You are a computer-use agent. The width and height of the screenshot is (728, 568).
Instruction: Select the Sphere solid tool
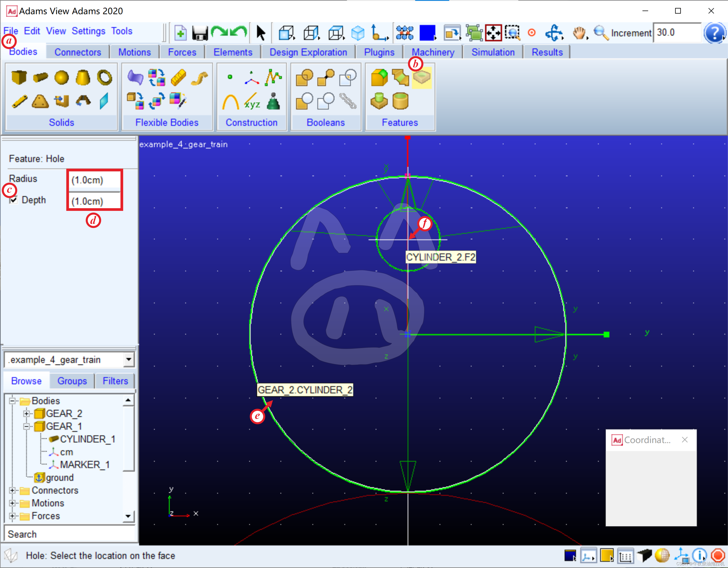[x=62, y=77]
